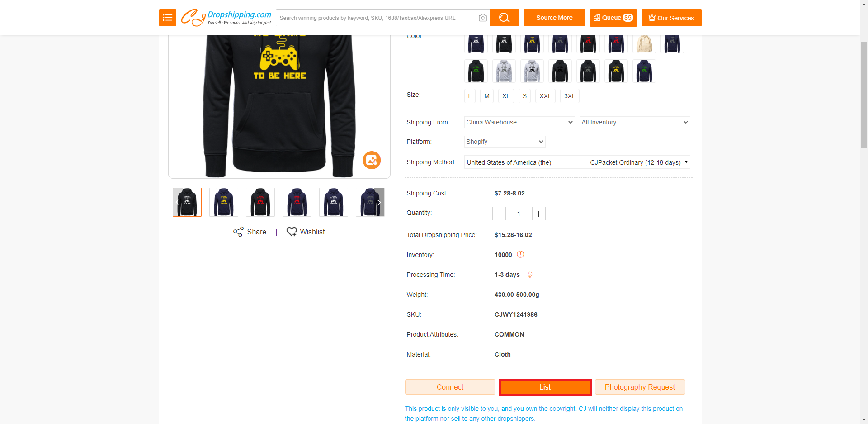This screenshot has height=424, width=868.
Task: Open the China Warehouse shipping dropdown
Action: coord(519,122)
